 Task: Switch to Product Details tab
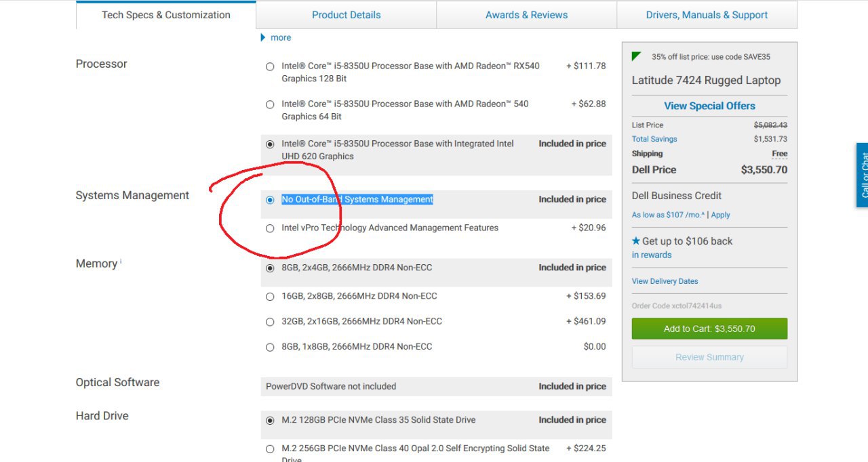pyautogui.click(x=347, y=15)
